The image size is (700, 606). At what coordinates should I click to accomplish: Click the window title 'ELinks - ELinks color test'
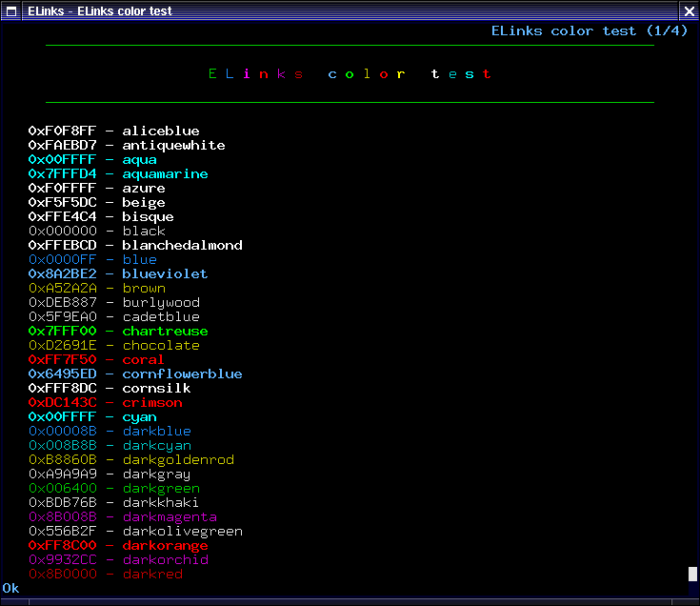100,11
